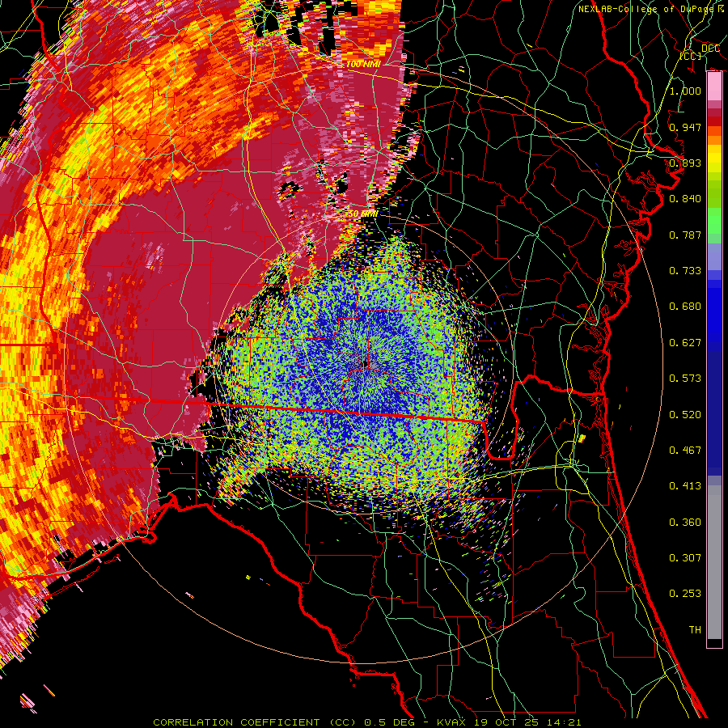
Task: Select the 0.733 scale value
Action: pos(685,271)
